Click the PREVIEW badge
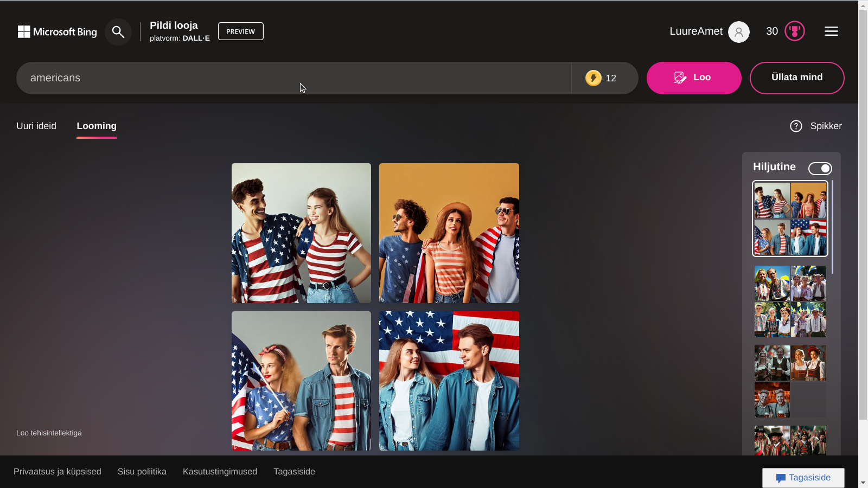This screenshot has height=488, width=868. click(241, 31)
